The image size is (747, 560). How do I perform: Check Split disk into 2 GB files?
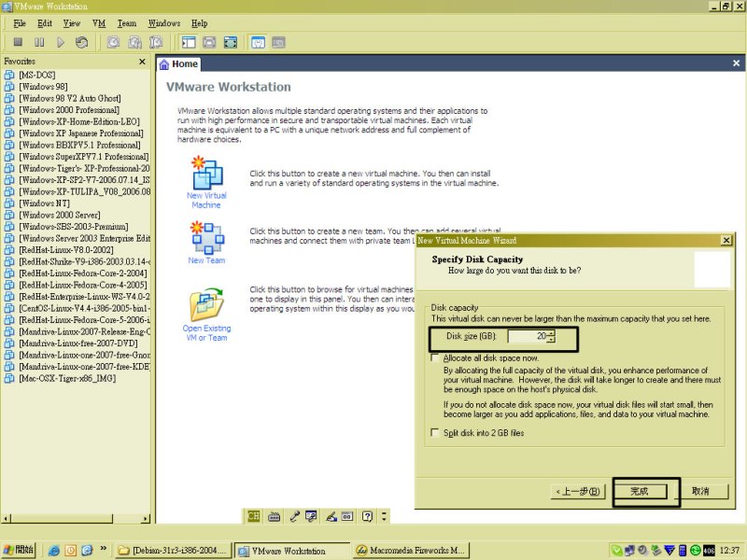tap(434, 432)
